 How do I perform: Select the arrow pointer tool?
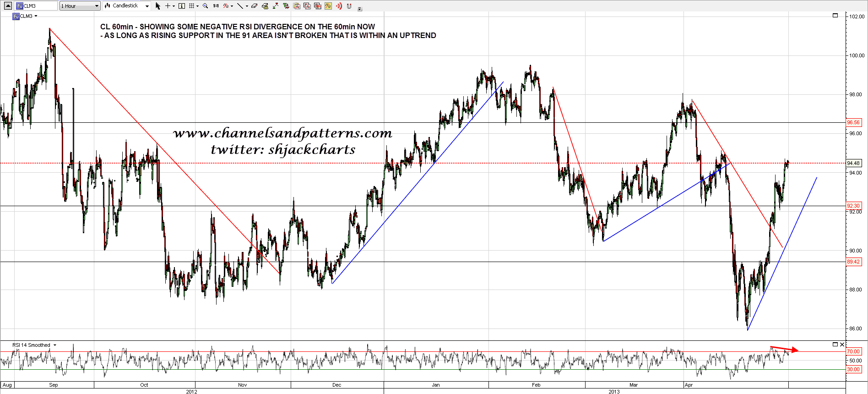click(x=158, y=6)
